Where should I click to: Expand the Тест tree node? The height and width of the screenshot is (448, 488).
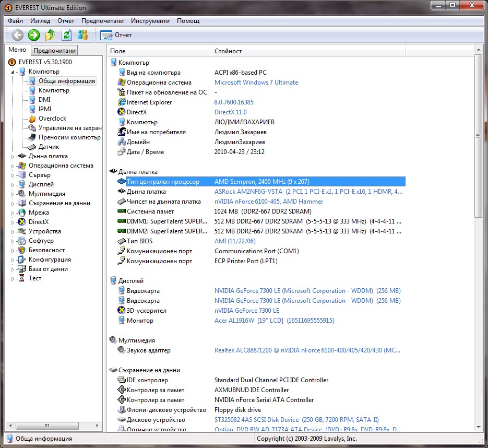tap(13, 279)
